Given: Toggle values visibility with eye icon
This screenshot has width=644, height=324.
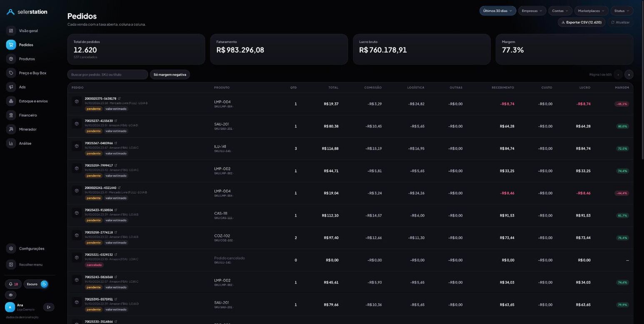Looking at the screenshot, I should coord(10,295).
